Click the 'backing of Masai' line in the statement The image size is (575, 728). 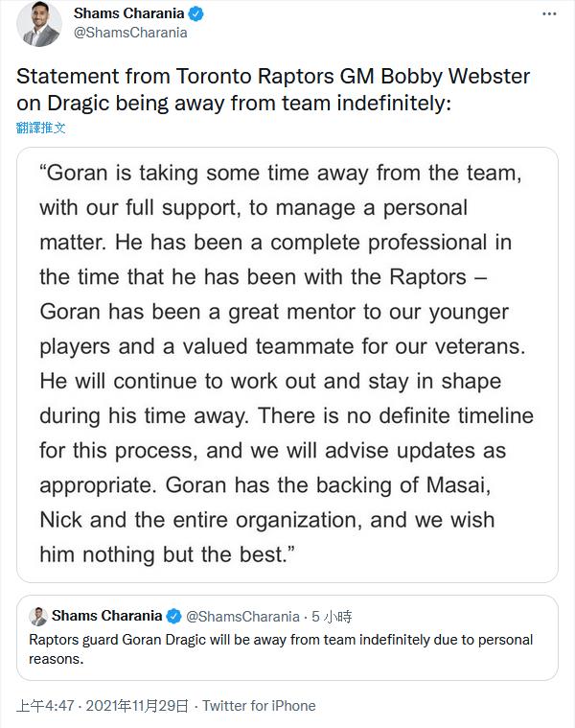[x=265, y=485]
